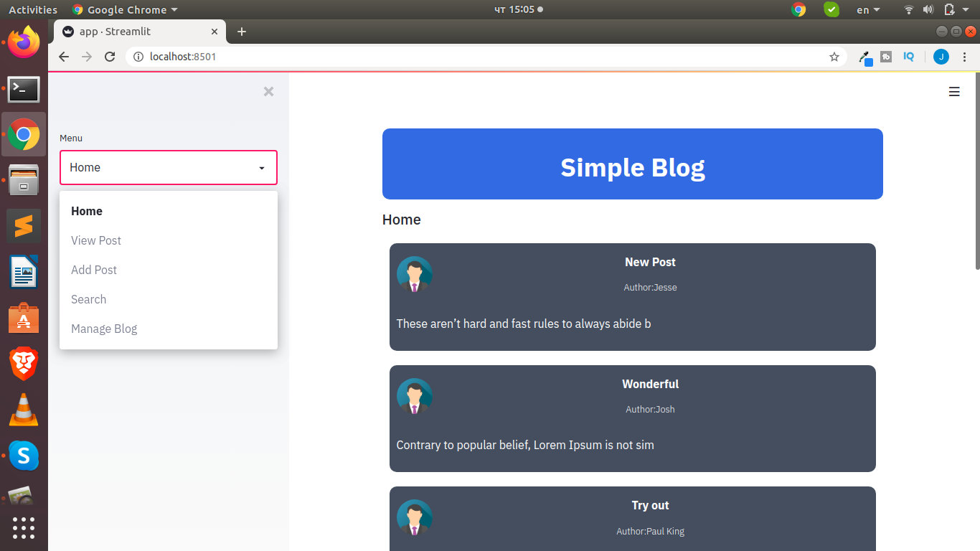
Task: Launch Skype from the dock
Action: point(24,456)
